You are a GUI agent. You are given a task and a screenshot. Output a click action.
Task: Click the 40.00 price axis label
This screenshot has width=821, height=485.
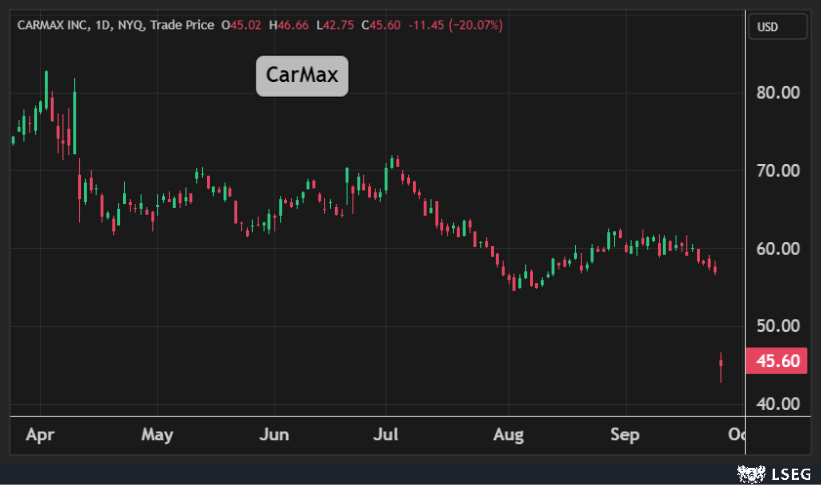[777, 404]
